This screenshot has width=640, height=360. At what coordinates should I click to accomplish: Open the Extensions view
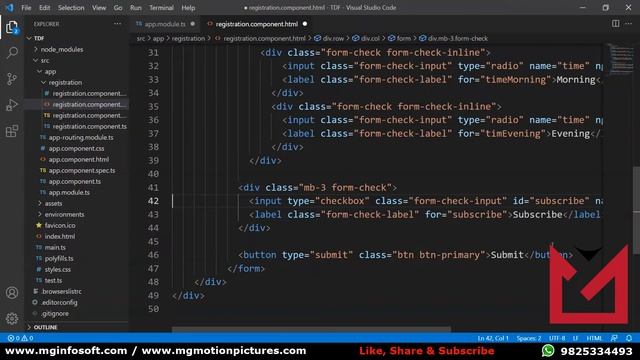point(12,131)
